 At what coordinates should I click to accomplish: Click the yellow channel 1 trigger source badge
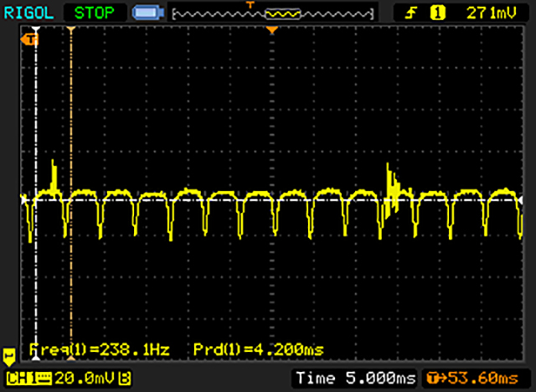coord(437,13)
